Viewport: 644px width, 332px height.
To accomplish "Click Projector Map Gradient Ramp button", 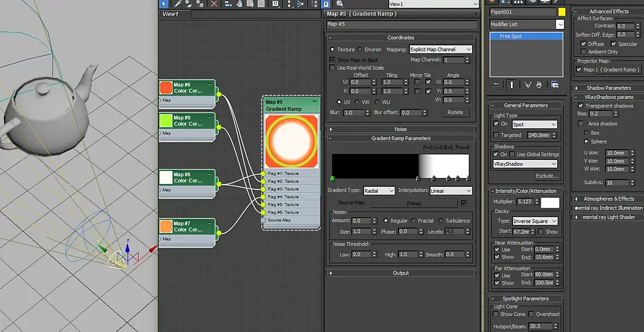I will pos(612,70).
